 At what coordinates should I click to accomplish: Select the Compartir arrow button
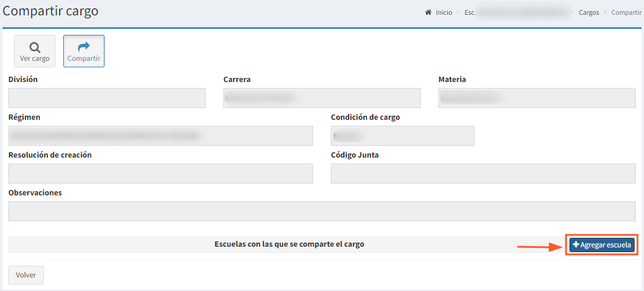pyautogui.click(x=84, y=51)
